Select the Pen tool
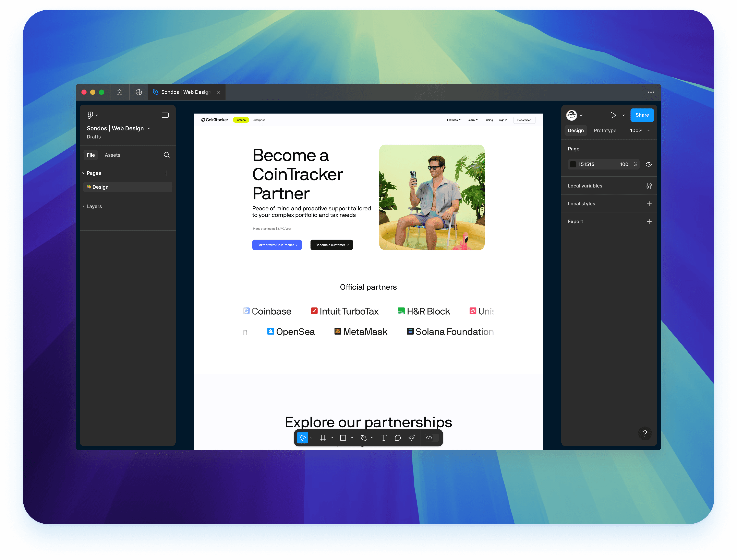 (x=363, y=438)
